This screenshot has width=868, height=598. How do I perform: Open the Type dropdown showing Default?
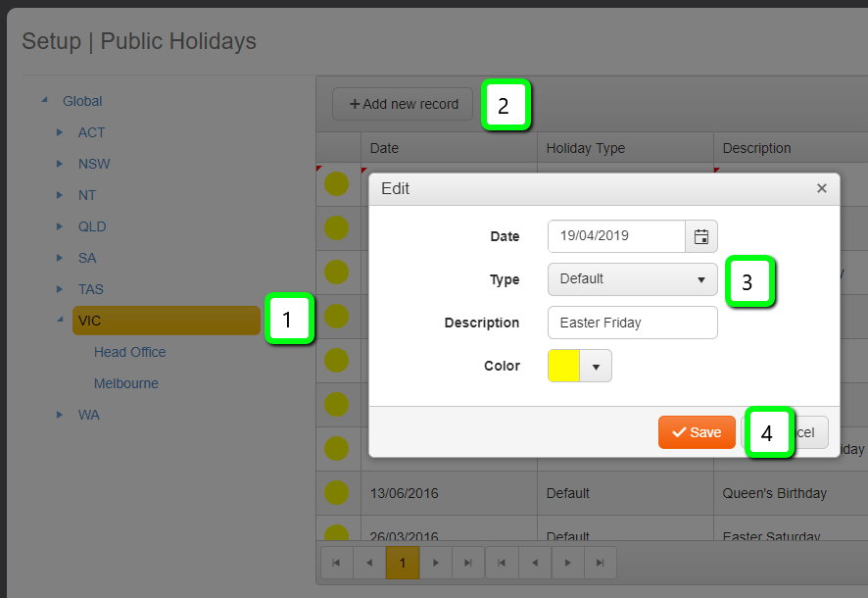[632, 279]
